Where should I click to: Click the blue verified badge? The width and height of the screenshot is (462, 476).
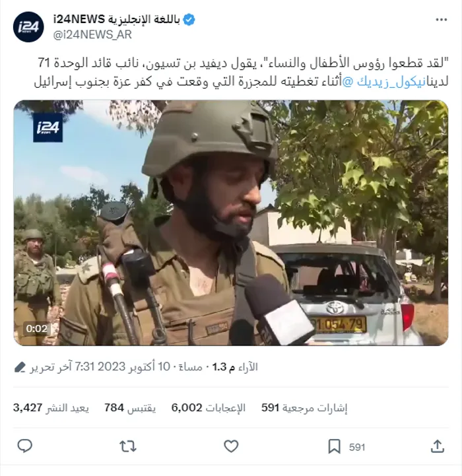click(189, 20)
